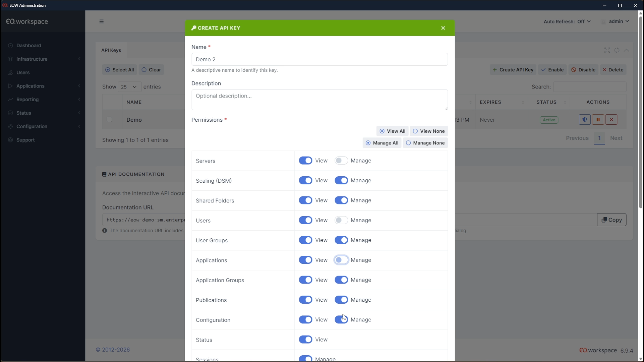Click the Users sidebar icon

10,72
